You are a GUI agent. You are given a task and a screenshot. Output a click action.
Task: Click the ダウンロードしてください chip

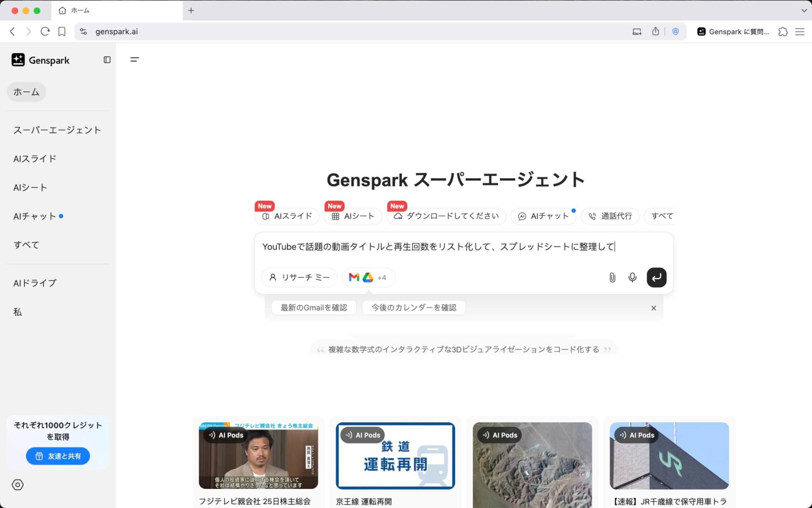[x=446, y=216]
